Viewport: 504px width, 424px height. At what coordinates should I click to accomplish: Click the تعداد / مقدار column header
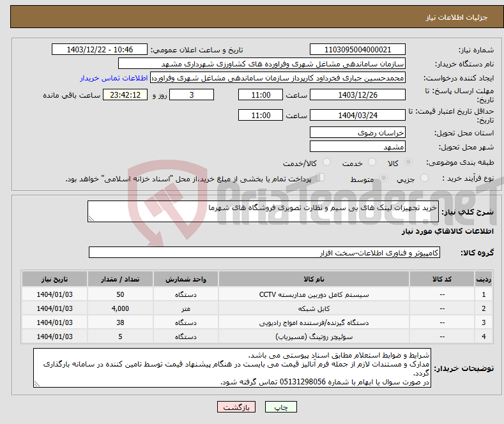(x=120, y=279)
